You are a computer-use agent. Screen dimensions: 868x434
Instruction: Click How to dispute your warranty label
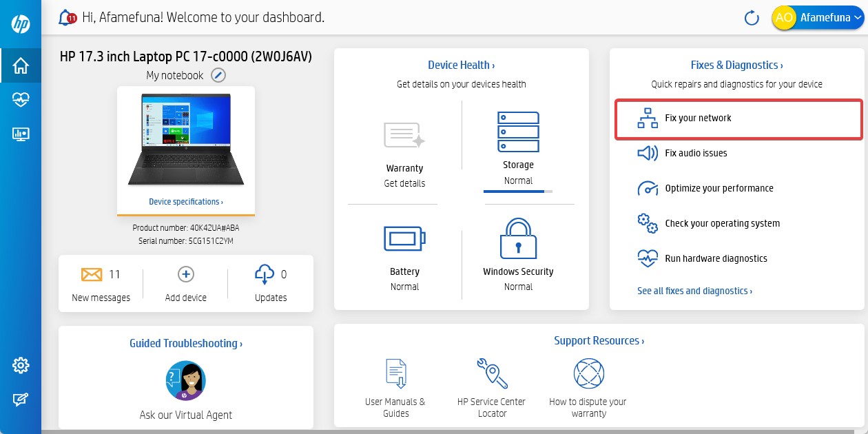(588, 407)
